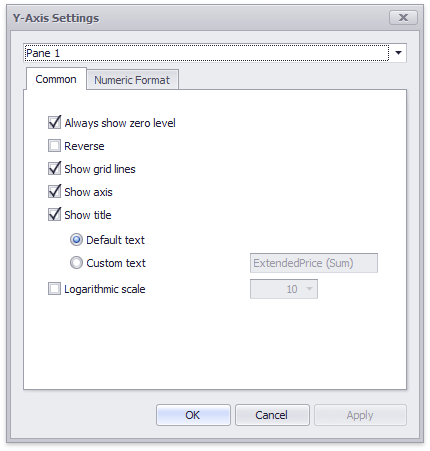Screen dimensions: 430x451
Task: Expand the logarithmic base 10 dropdown
Action: click(309, 289)
